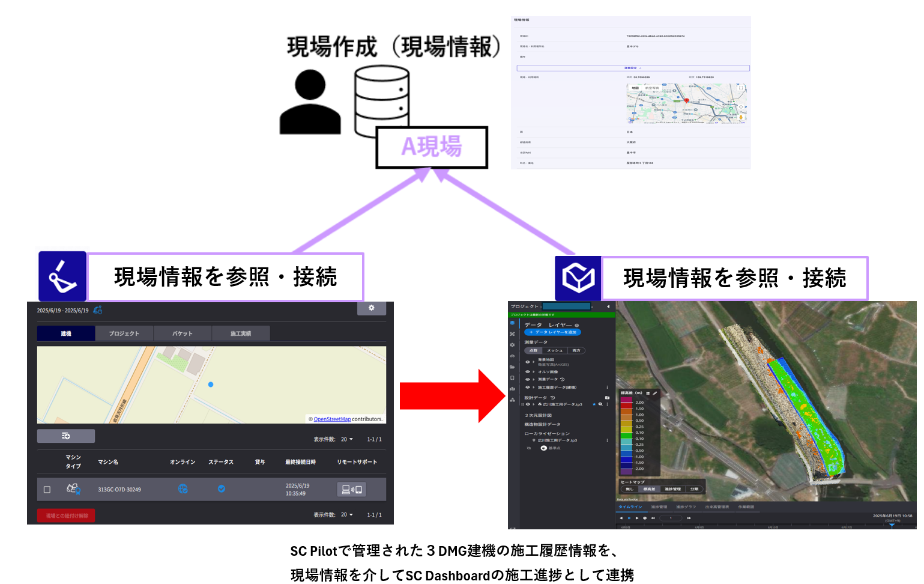This screenshot has width=924, height=584.
Task: Click the データ レイヤーを追加 button
Action: [552, 332]
